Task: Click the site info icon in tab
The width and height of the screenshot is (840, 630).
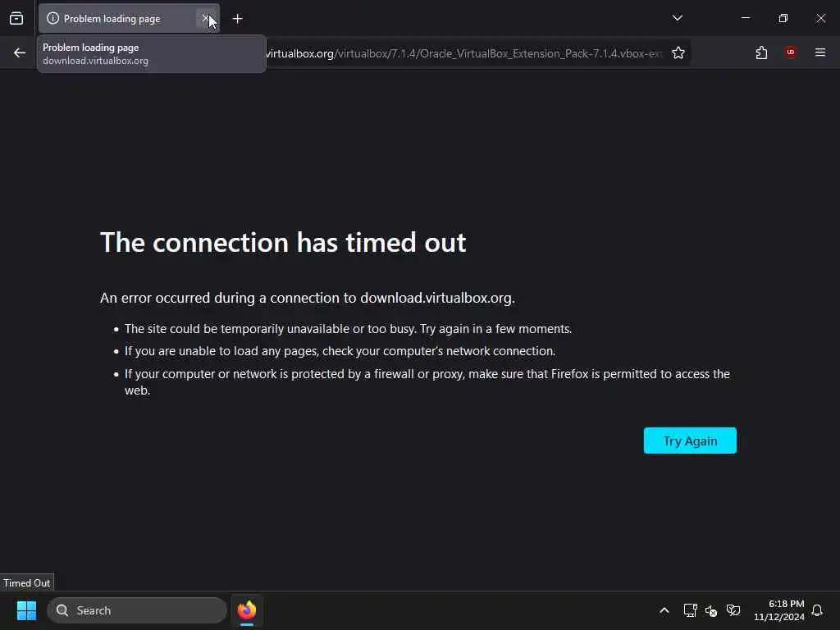Action: click(52, 19)
